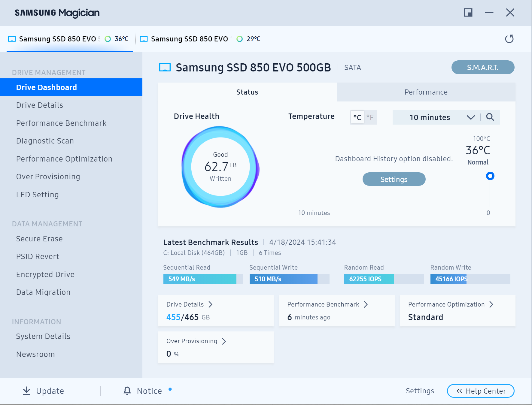This screenshot has height=405, width=532.
Task: Click the 455/465 GB capacity value
Action: (188, 317)
